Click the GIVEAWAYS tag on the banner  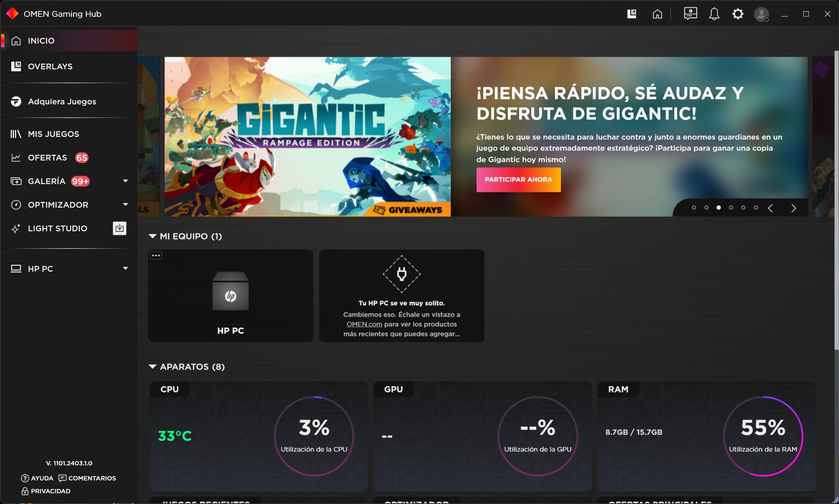pos(408,210)
